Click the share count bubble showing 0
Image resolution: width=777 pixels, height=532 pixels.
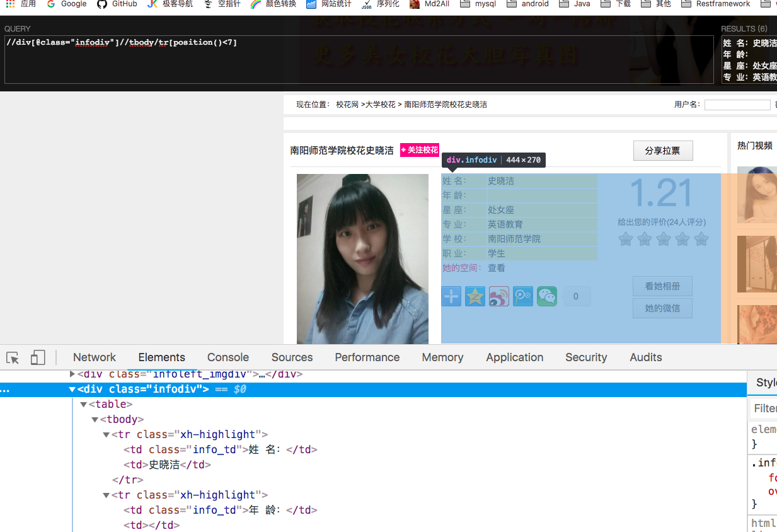tap(576, 296)
